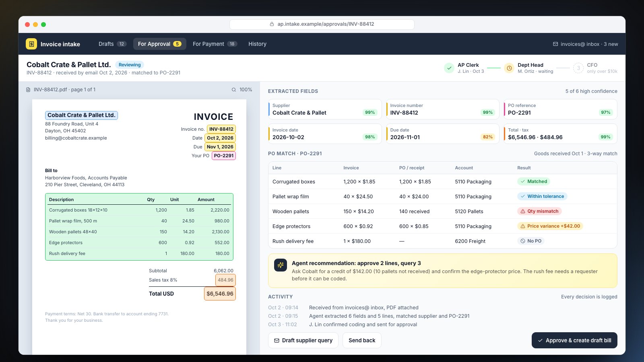Select the PO reference extracted field
The width and height of the screenshot is (644, 362).
tap(560, 109)
